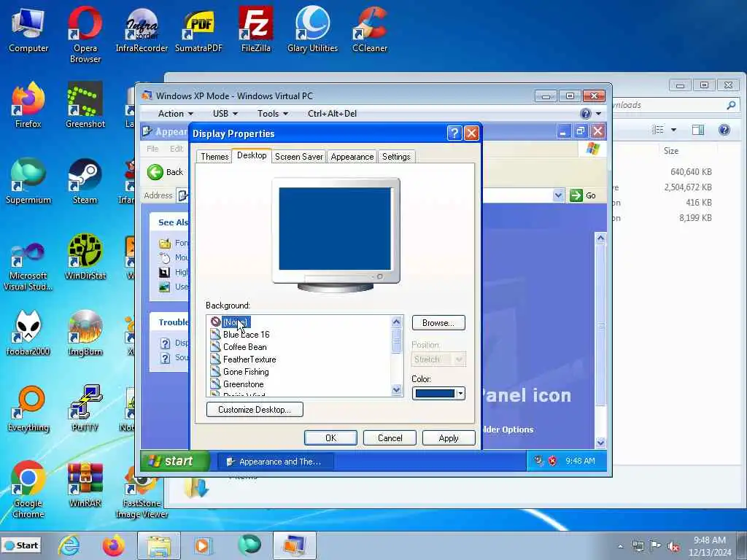This screenshot has height=560, width=747.
Task: Open the Greenshot desktop shortcut
Action: click(85, 105)
